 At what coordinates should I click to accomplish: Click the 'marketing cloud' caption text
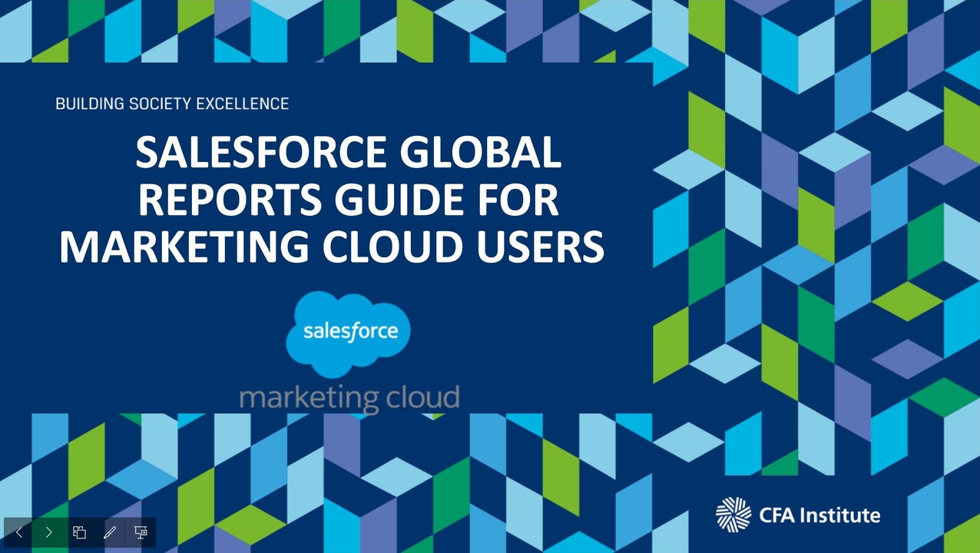coord(349,398)
